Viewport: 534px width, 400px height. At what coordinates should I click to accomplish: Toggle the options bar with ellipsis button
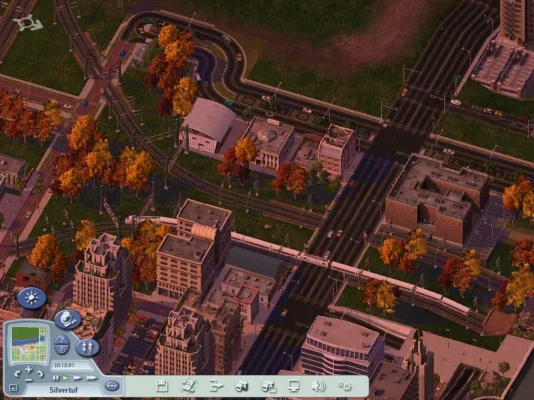tap(112, 386)
